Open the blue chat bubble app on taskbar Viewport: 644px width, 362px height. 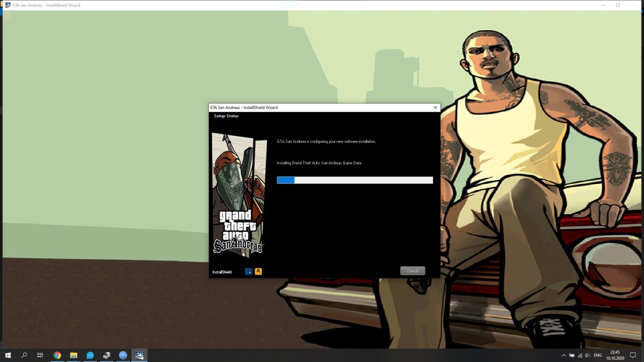pyautogui.click(x=90, y=355)
